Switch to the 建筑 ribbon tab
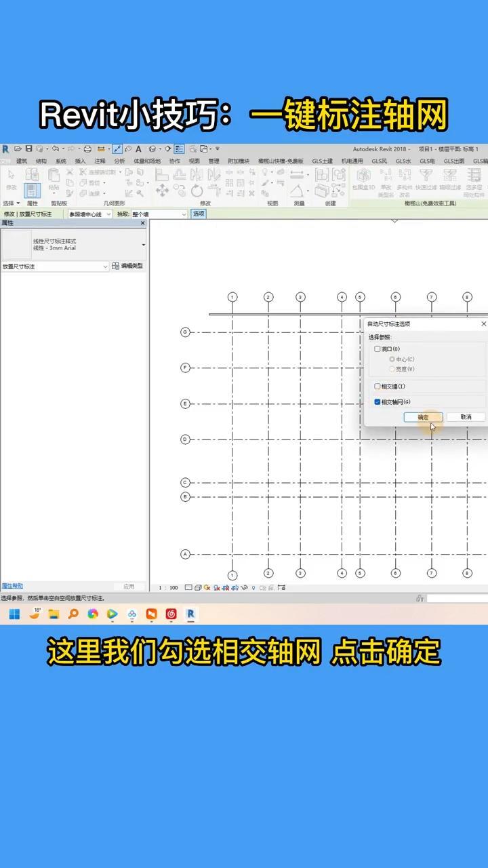Screen dimensions: 488x868 (x=22, y=161)
